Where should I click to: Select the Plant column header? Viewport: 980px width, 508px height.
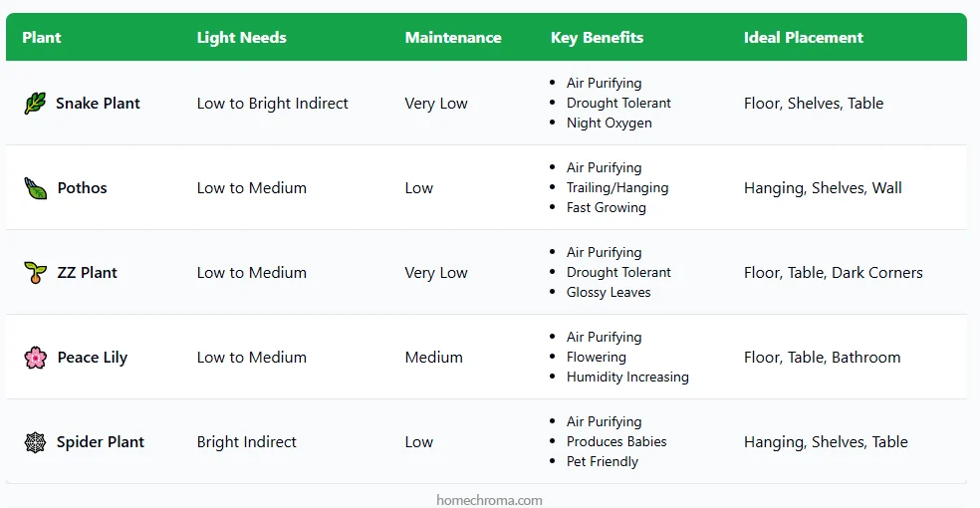tap(42, 38)
